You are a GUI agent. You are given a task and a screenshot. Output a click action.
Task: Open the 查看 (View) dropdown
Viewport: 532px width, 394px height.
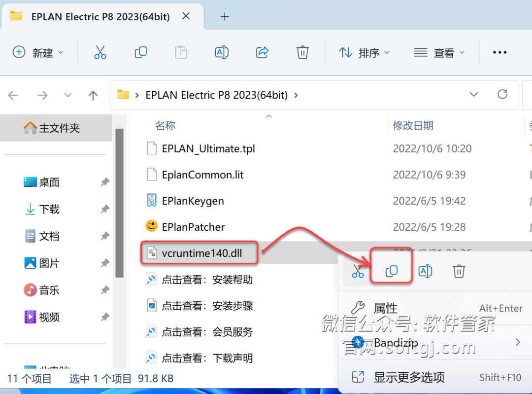pos(439,52)
